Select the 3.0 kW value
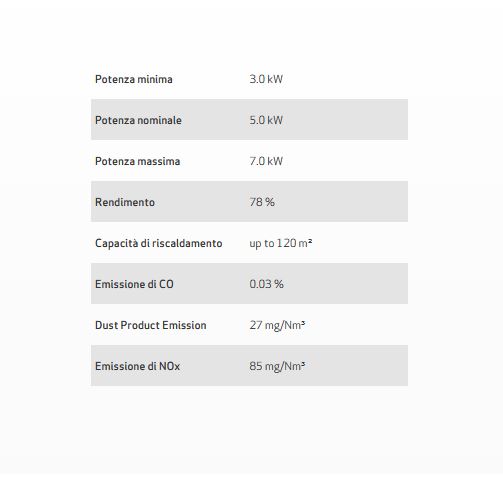The height and width of the screenshot is (482, 503). tap(266, 79)
